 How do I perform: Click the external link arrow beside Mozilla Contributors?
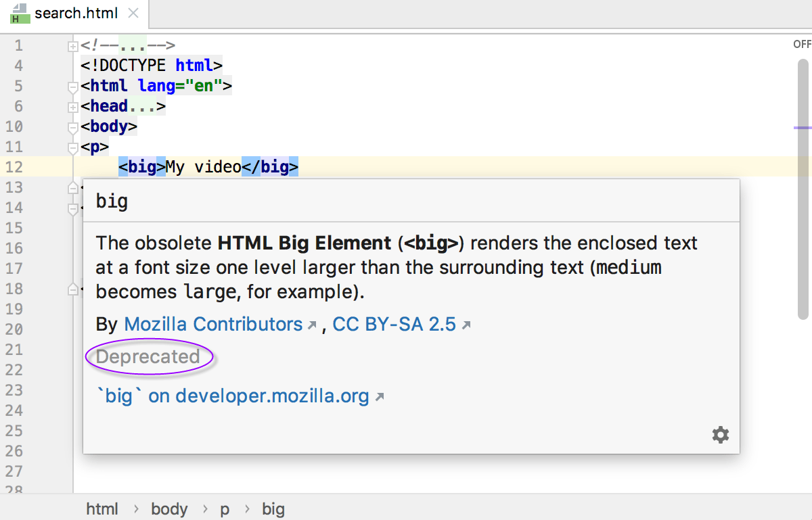coord(311,325)
